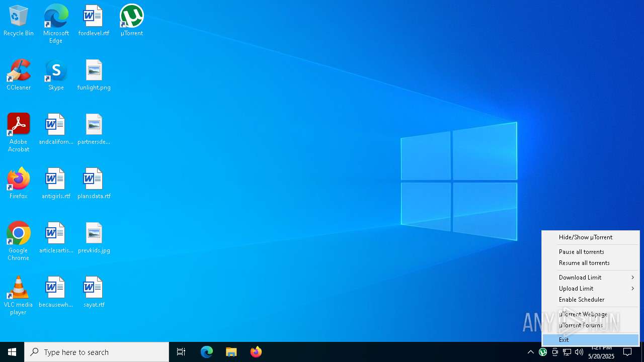
Task: Select the becausewh... document icon
Action: click(x=56, y=293)
